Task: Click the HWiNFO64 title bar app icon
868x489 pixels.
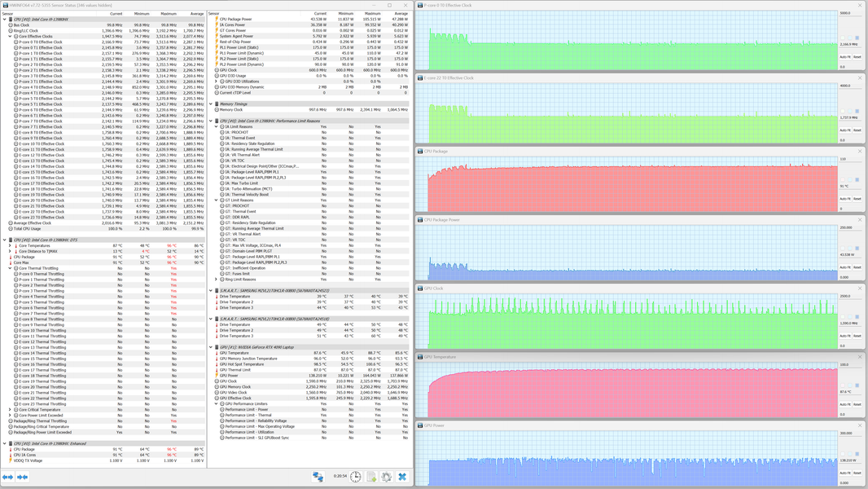Action: [x=5, y=5]
